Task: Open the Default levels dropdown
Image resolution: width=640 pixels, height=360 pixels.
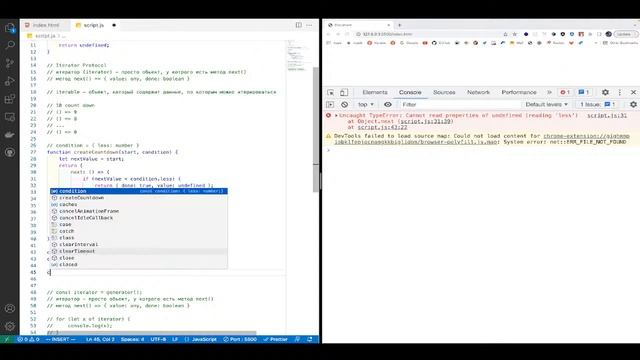Action: click(547, 104)
